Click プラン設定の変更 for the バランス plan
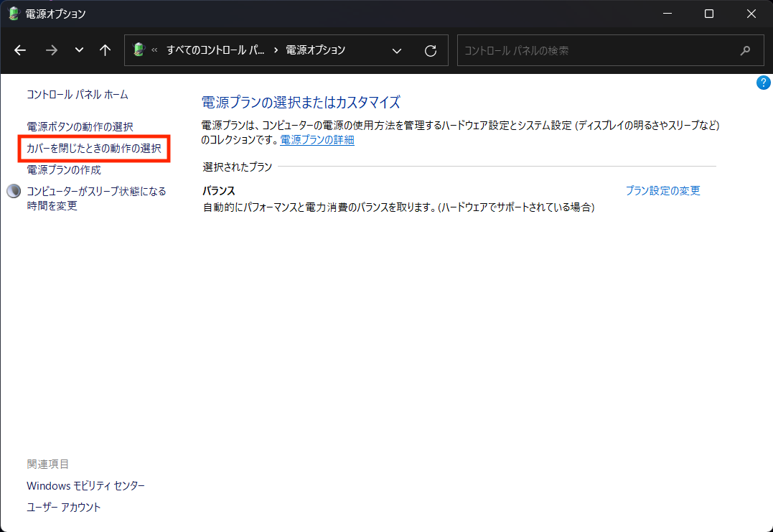 662,190
